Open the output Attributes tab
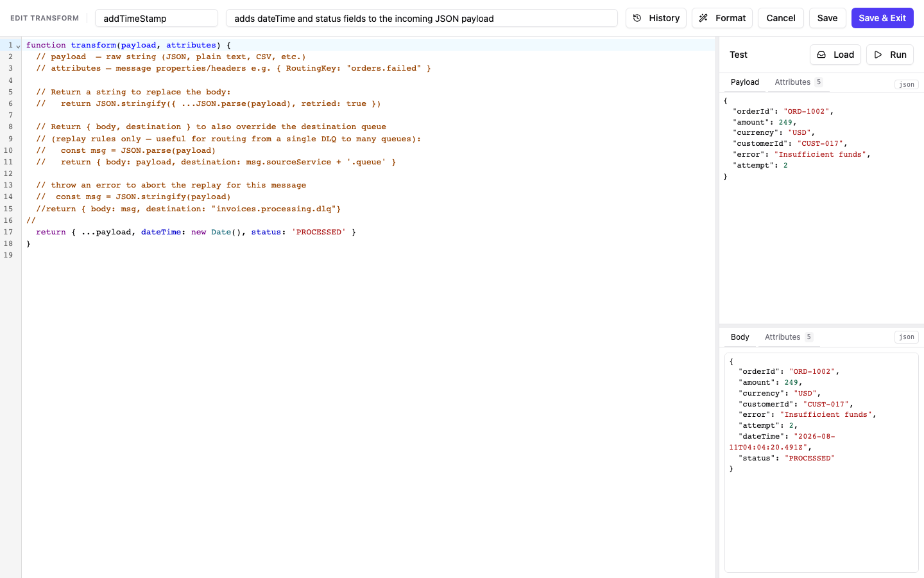Image resolution: width=924 pixels, height=578 pixels. click(x=789, y=337)
